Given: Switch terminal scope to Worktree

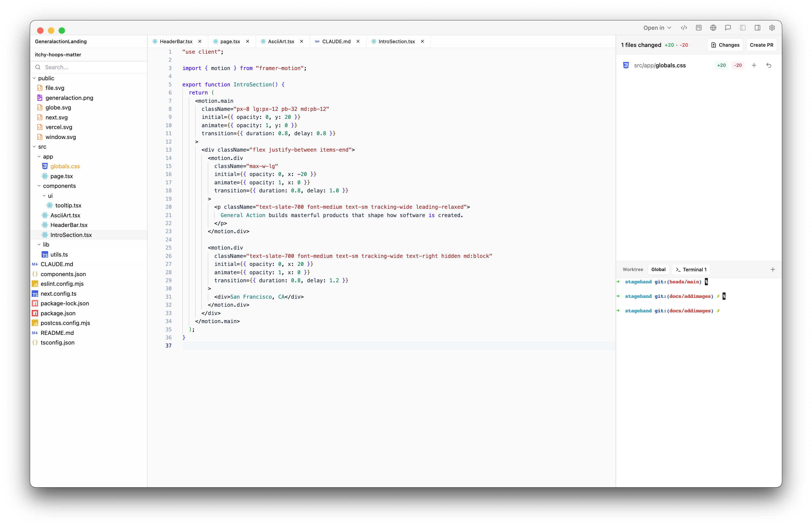Looking at the screenshot, I should (633, 270).
